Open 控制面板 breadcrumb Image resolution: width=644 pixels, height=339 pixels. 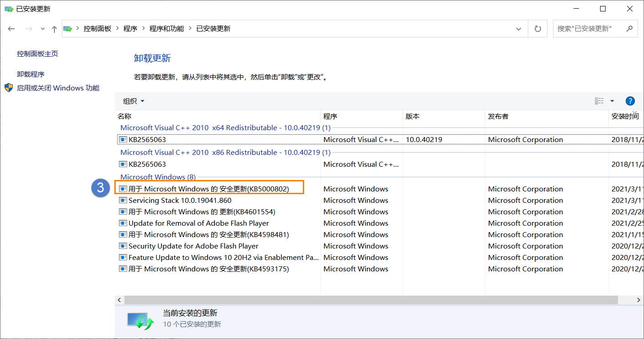[97, 28]
